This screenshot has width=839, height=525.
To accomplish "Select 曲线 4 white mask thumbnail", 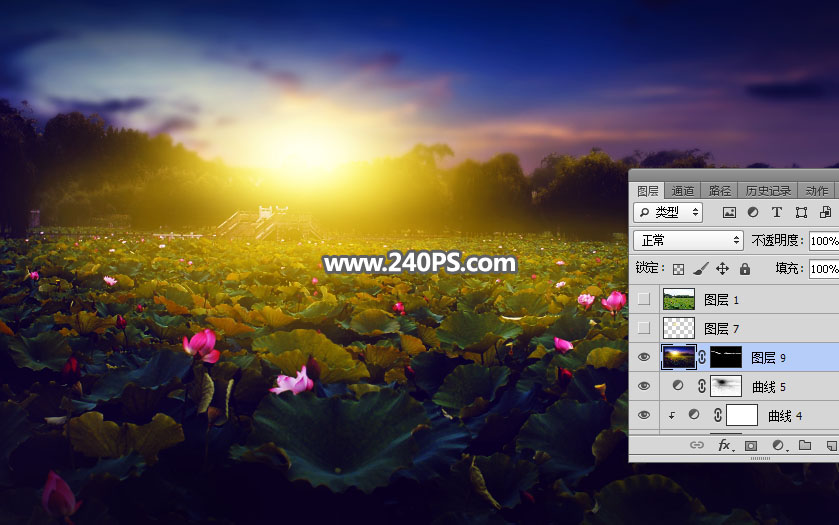I will tap(742, 415).
